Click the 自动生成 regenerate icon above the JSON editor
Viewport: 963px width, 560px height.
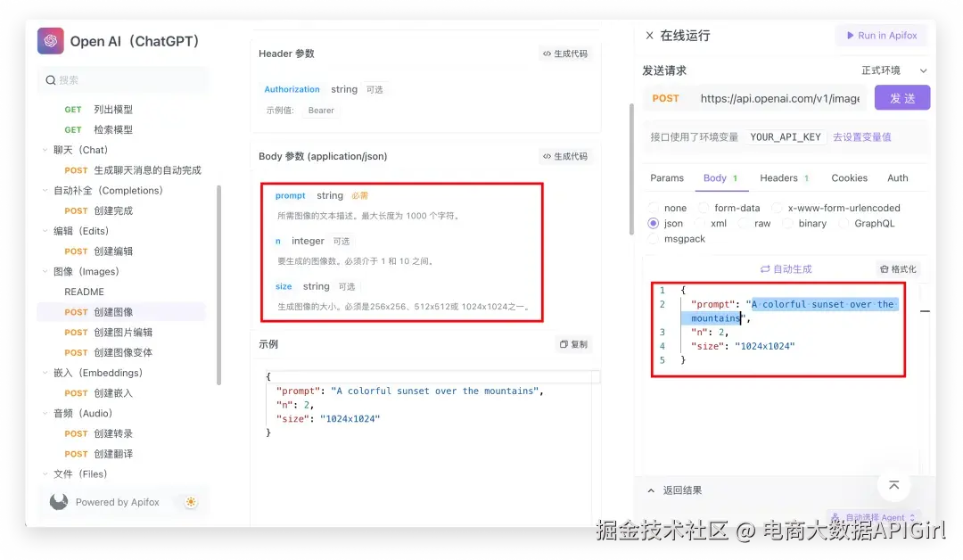click(x=764, y=268)
